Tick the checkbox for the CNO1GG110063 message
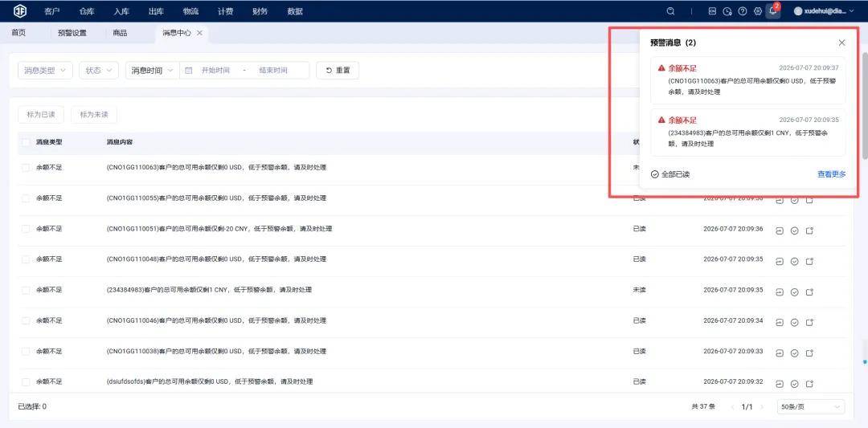 (26, 168)
